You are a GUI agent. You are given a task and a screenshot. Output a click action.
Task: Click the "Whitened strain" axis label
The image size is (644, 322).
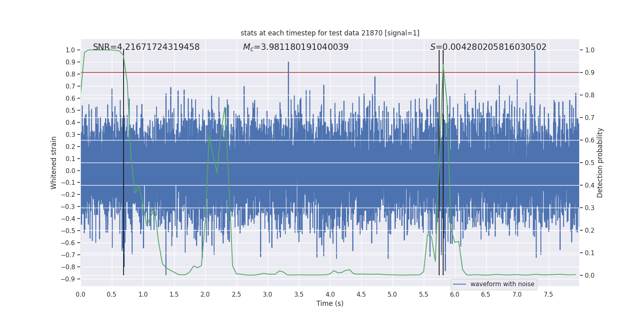point(54,163)
